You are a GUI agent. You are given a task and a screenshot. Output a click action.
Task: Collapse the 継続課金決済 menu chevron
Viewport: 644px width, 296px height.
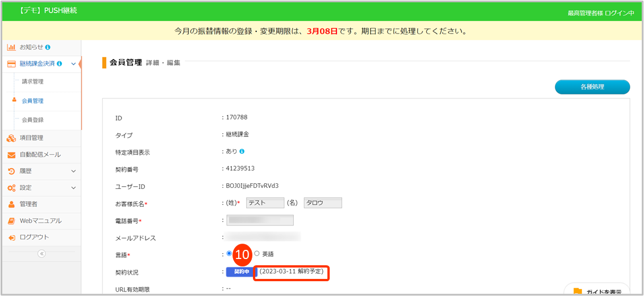73,64
